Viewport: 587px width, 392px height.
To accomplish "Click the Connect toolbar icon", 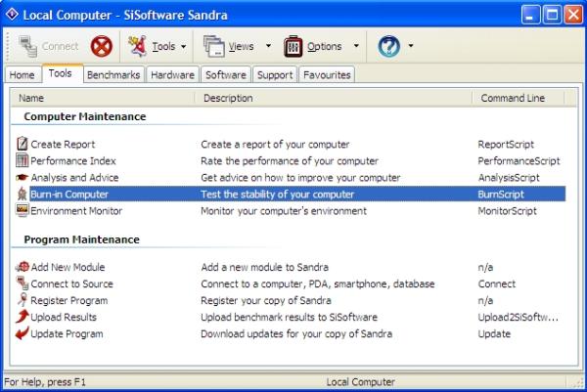I will tap(28, 46).
